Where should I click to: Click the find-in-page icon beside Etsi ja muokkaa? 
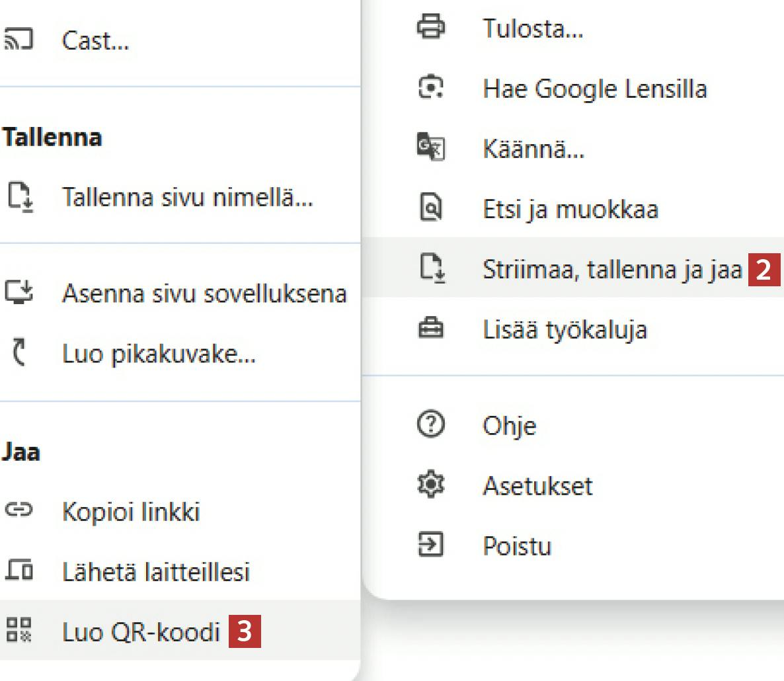[431, 210]
